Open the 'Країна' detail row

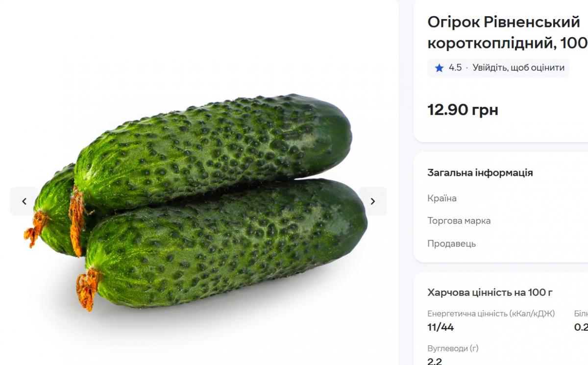click(x=442, y=198)
